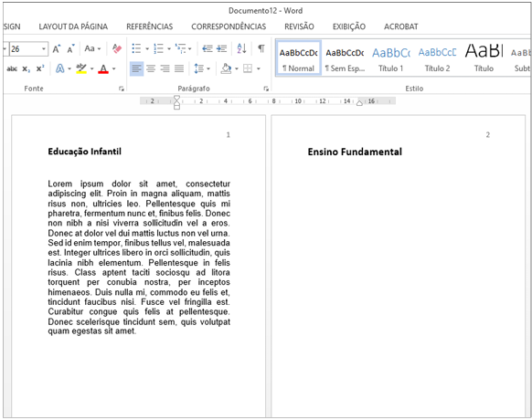
Task: Expand multilevel list dropdown arrow
Action: 189,49
